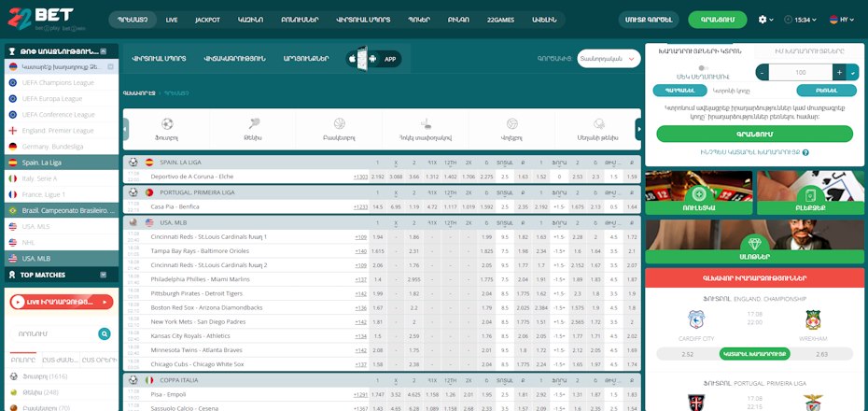Collapse the top championships panel
The width and height of the screenshot is (868, 411).
(x=103, y=51)
